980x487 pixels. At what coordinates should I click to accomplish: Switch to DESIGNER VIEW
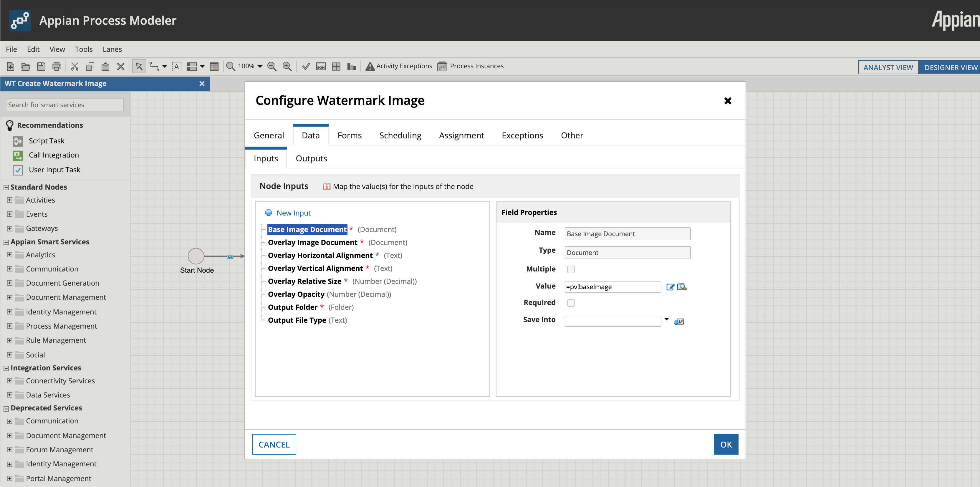click(950, 67)
